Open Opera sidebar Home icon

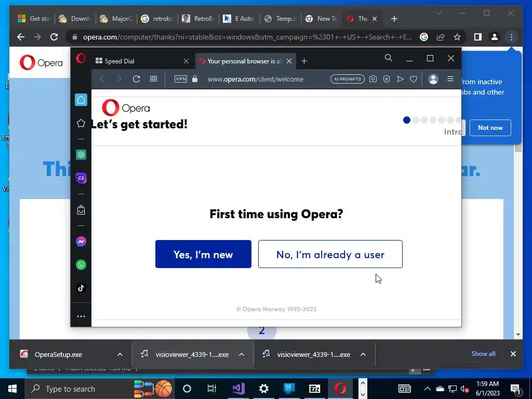pos(81,100)
